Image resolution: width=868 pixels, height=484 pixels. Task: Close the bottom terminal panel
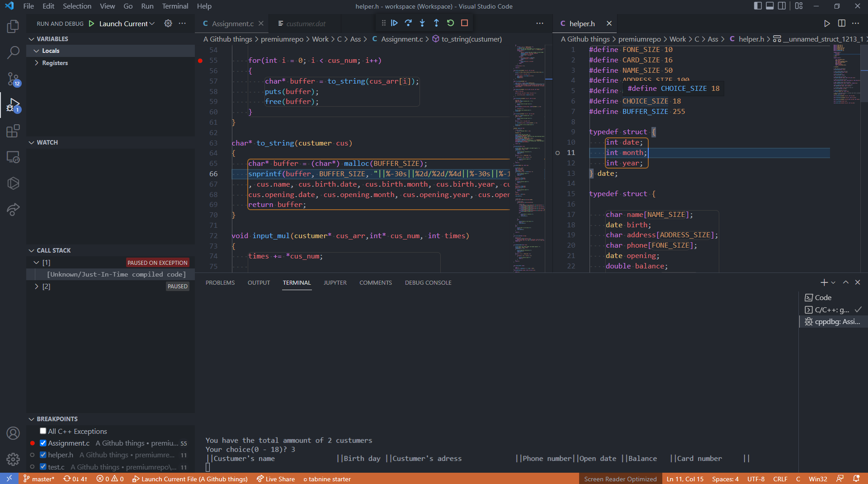(x=858, y=282)
